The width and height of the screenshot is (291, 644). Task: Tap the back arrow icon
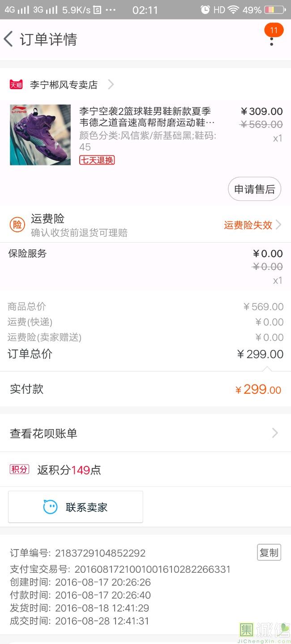(x=9, y=39)
